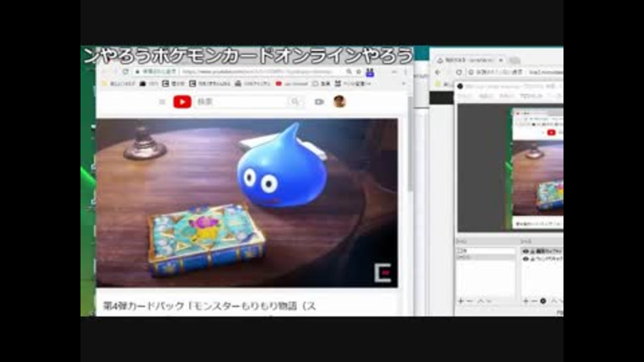Image resolution: width=644 pixels, height=362 pixels.
Task: Remove the scene with the scenes minus button
Action: point(470,301)
